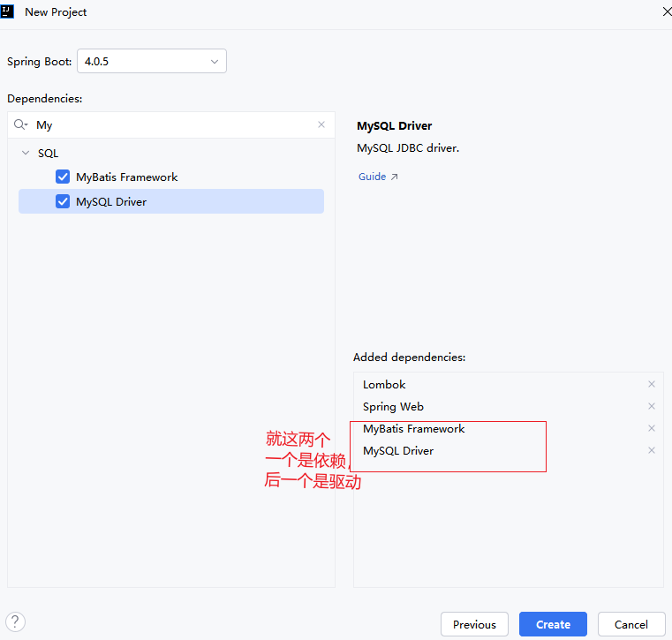Image resolution: width=672 pixels, height=640 pixels.
Task: Close the New Project window
Action: click(667, 12)
